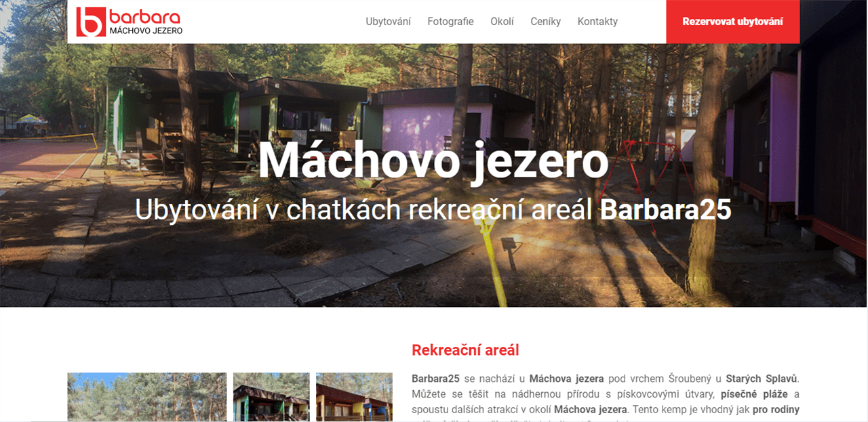Viewport: 868px width, 422px height.
Task: Open the middle cabin photo thumbnail
Action: tap(271, 397)
